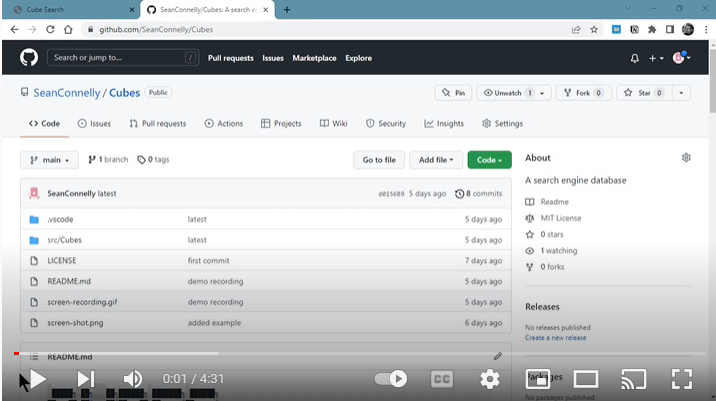The height and width of the screenshot is (401, 716).
Task: Open the plus create-new menu
Action: 656,58
